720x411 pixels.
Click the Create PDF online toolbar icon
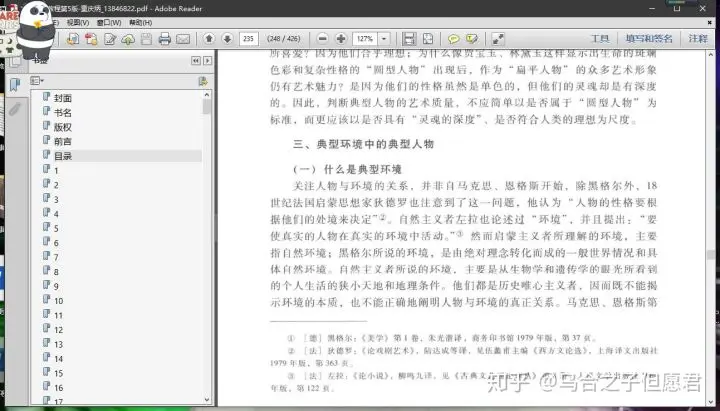point(73,39)
